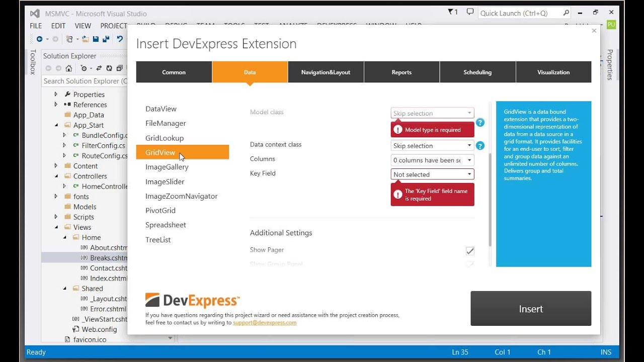Click the Pending Changes Filter clock icon
Image resolution: width=644 pixels, height=362 pixels.
point(84,68)
